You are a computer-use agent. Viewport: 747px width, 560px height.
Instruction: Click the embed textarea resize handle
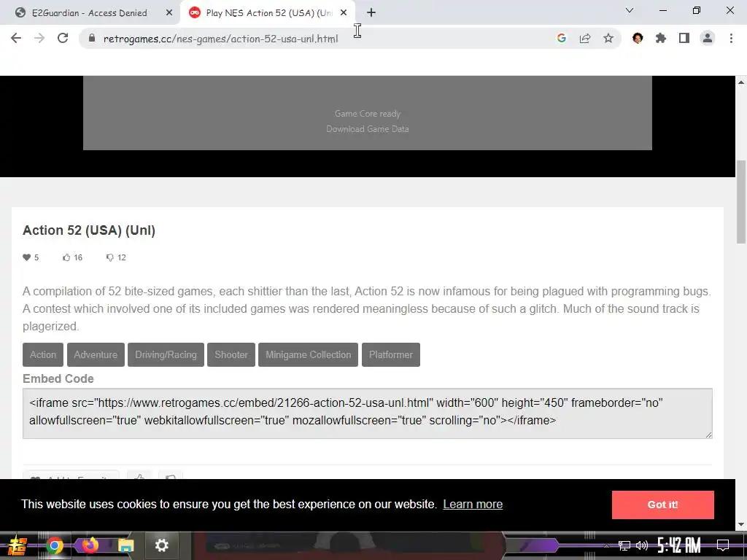[x=708, y=435]
